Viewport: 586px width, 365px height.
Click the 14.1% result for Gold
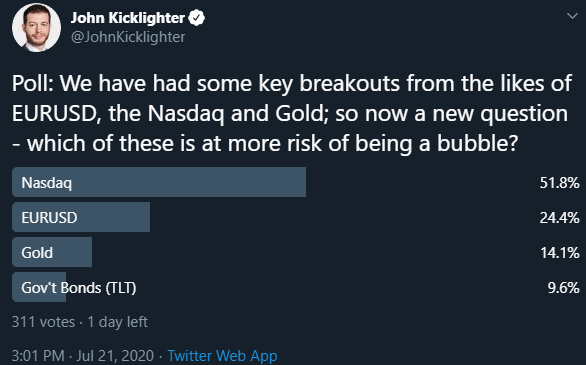(560, 253)
